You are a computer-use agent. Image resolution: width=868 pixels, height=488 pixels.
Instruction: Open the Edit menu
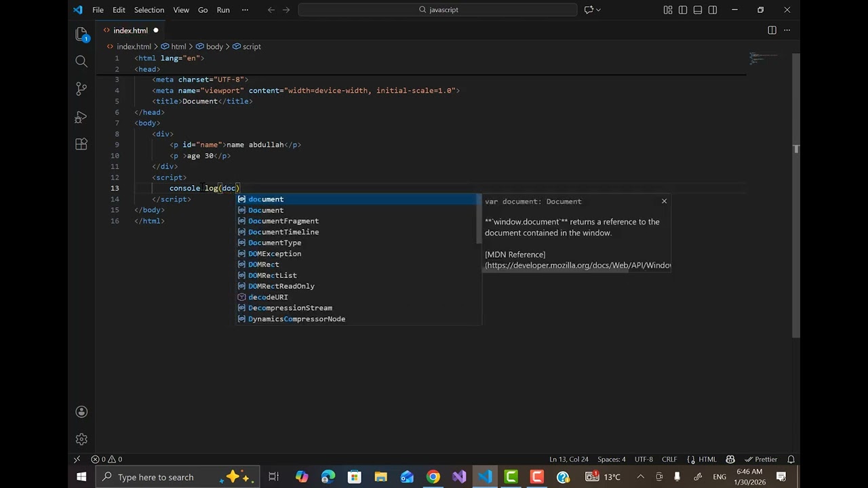coord(119,9)
